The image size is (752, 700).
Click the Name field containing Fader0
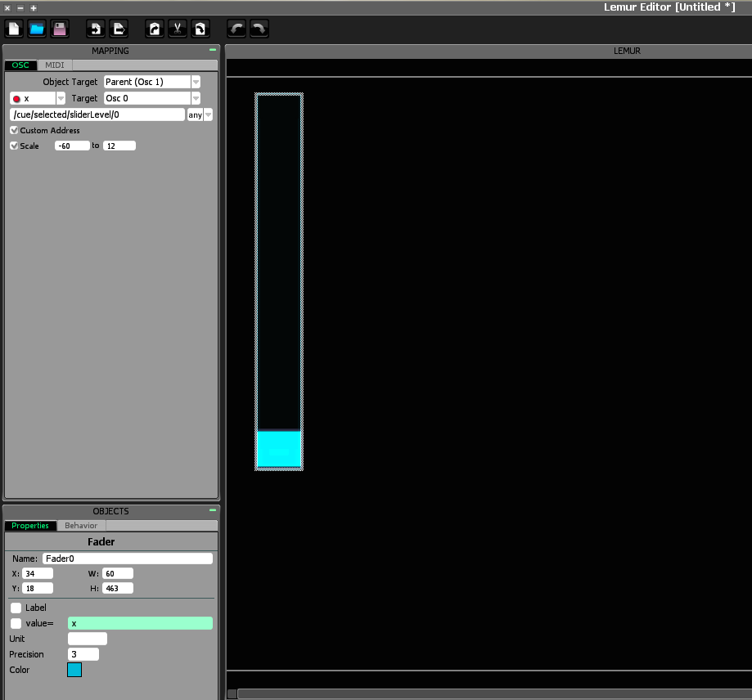127,559
